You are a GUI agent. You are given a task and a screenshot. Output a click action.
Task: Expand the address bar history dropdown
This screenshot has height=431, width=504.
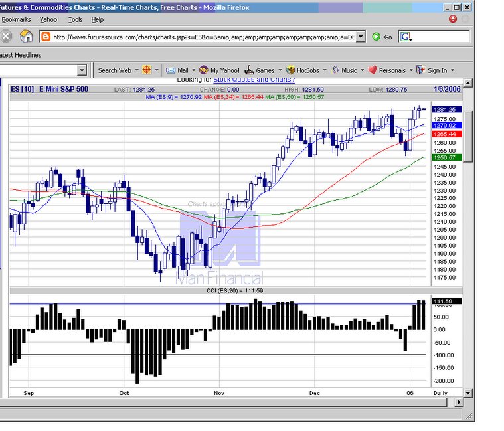pos(361,37)
